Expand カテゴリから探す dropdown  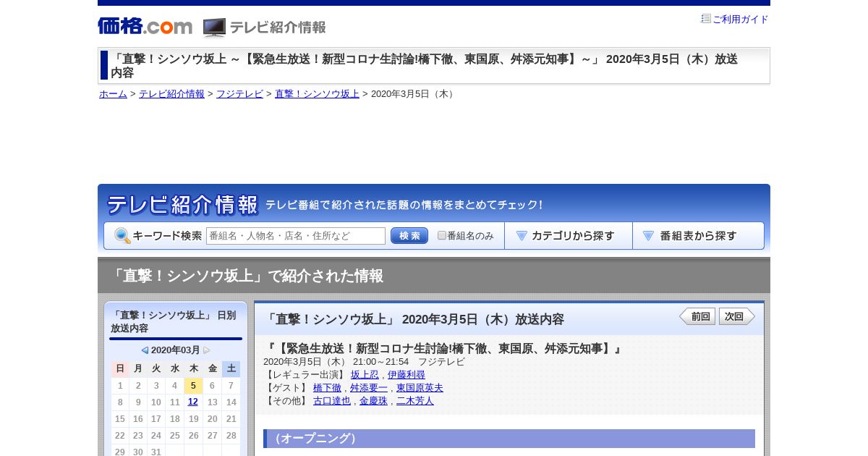tap(569, 236)
